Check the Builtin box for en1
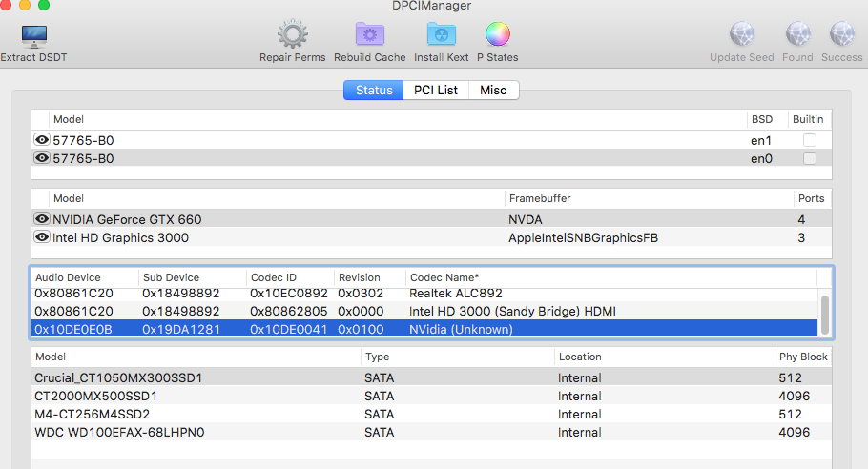The width and height of the screenshot is (868, 469). click(809, 140)
